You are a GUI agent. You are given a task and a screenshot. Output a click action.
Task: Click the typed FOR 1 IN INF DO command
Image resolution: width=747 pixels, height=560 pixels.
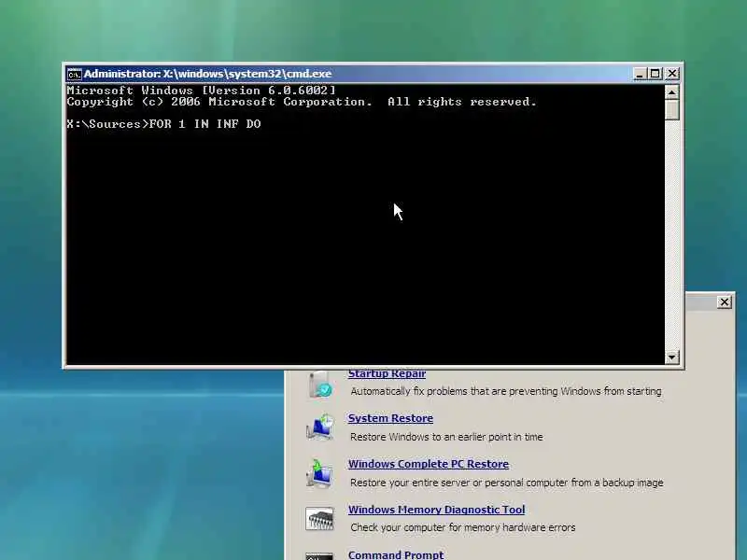(204, 124)
